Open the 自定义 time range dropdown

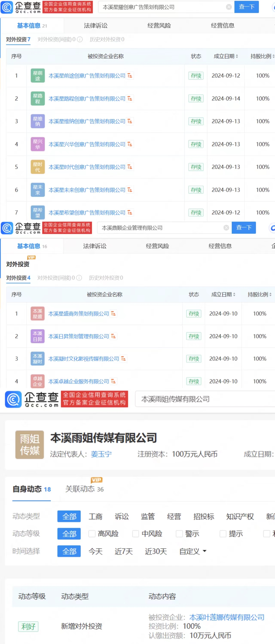pyautogui.click(x=192, y=551)
